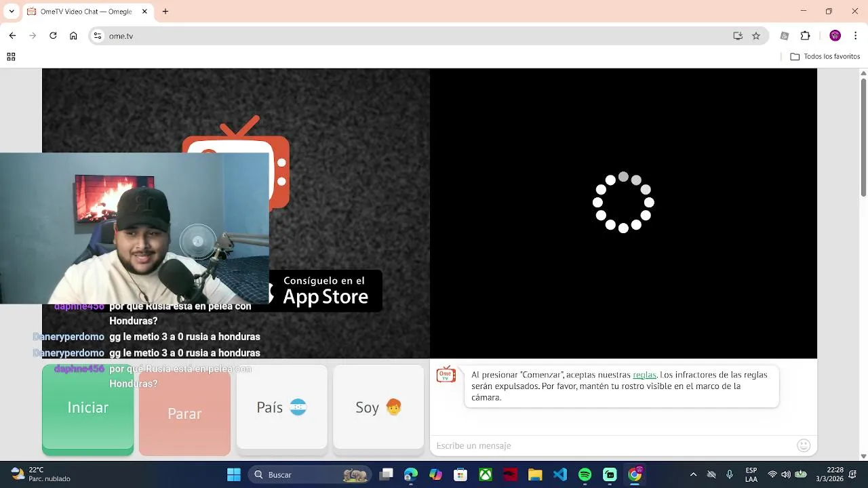Screen dimensions: 868x488
Task: Open the Chrome three-dot menu
Action: click(x=856, y=36)
